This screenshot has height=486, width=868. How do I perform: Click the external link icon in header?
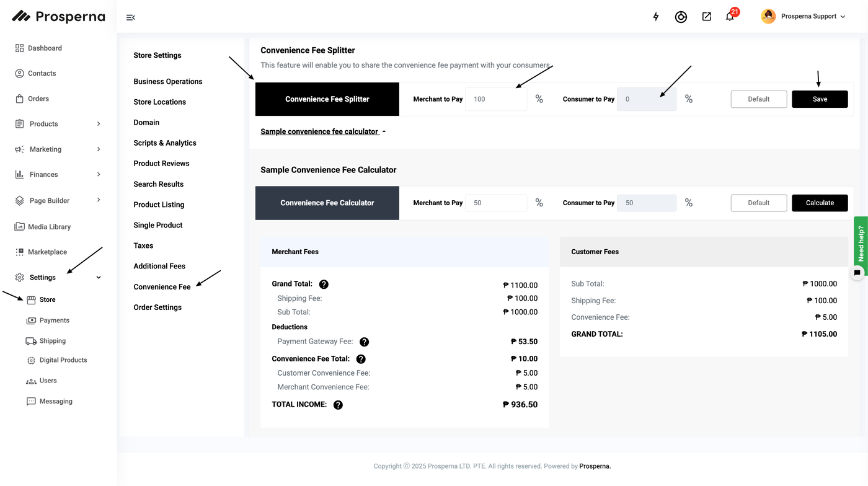click(706, 17)
